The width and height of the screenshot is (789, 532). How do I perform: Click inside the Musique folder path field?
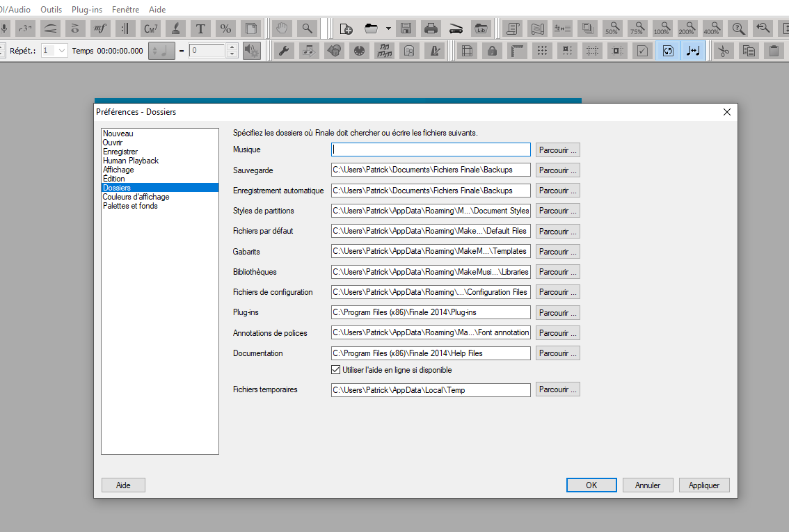pos(431,150)
